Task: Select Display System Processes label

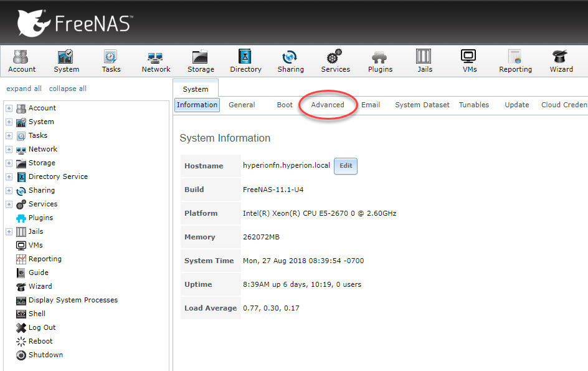Action: (73, 300)
